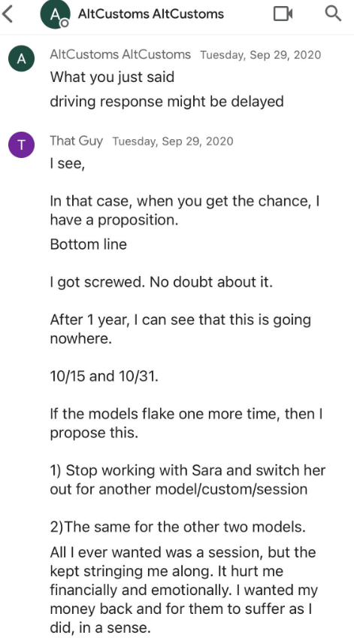Tap the back arrow icon
This screenshot has width=354, height=644.
(8, 14)
